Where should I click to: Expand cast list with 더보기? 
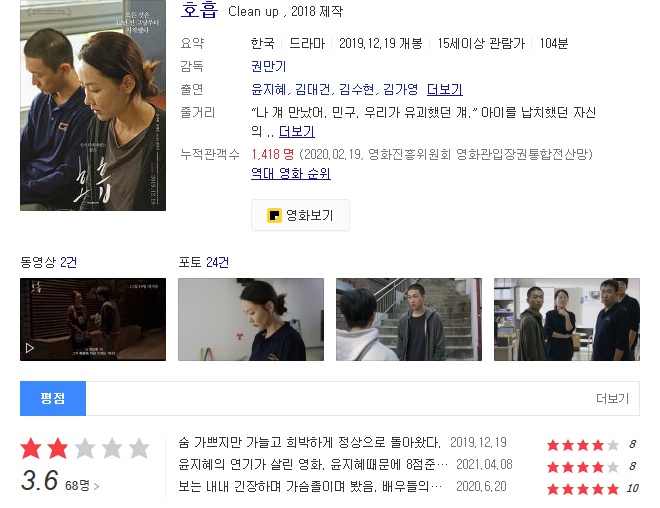(x=444, y=89)
